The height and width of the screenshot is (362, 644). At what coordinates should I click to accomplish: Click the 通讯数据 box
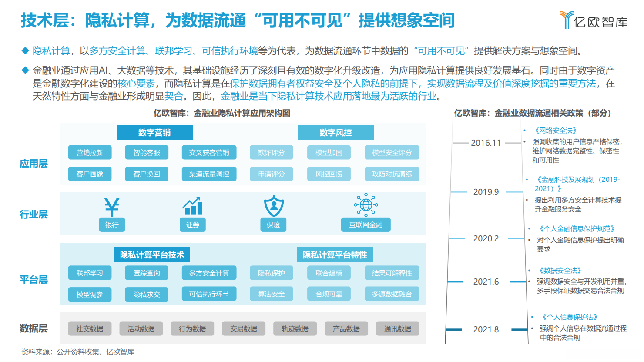click(398, 329)
